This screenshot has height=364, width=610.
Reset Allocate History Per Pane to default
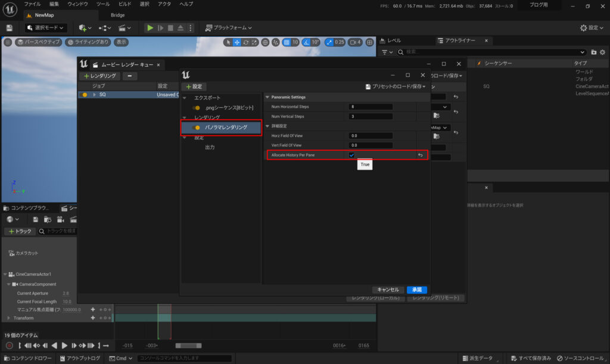(x=420, y=155)
